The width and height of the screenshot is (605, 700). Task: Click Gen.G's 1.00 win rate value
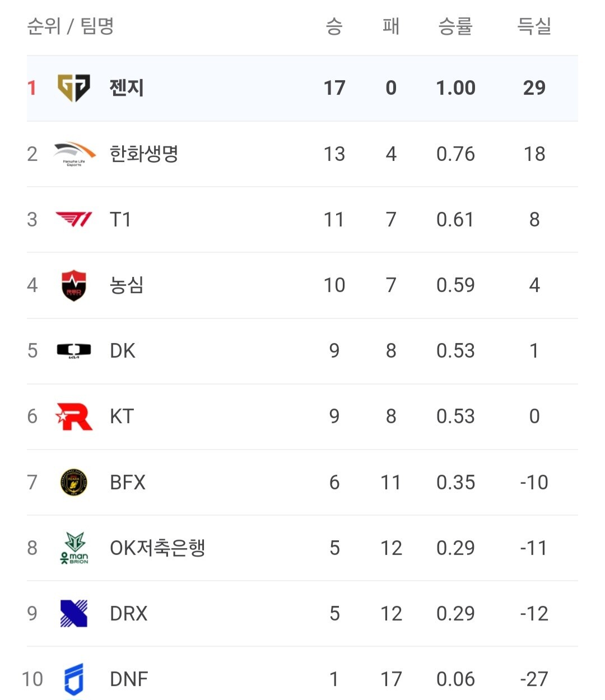pyautogui.click(x=455, y=88)
